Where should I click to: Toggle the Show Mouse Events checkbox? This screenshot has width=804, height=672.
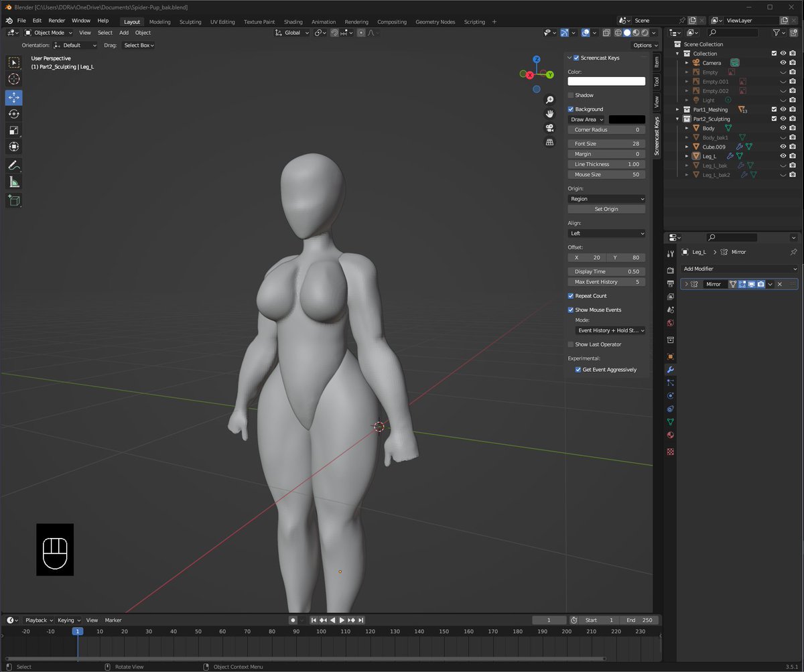[571, 310]
